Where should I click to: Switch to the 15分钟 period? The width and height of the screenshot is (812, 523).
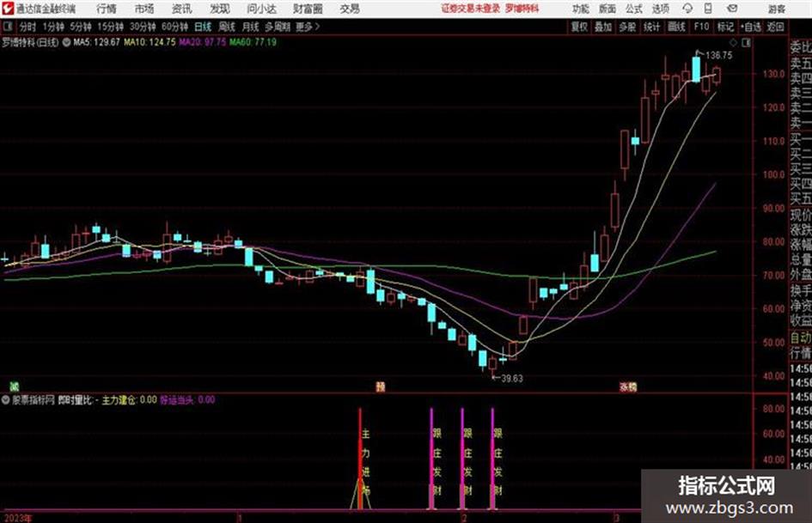pos(111,27)
